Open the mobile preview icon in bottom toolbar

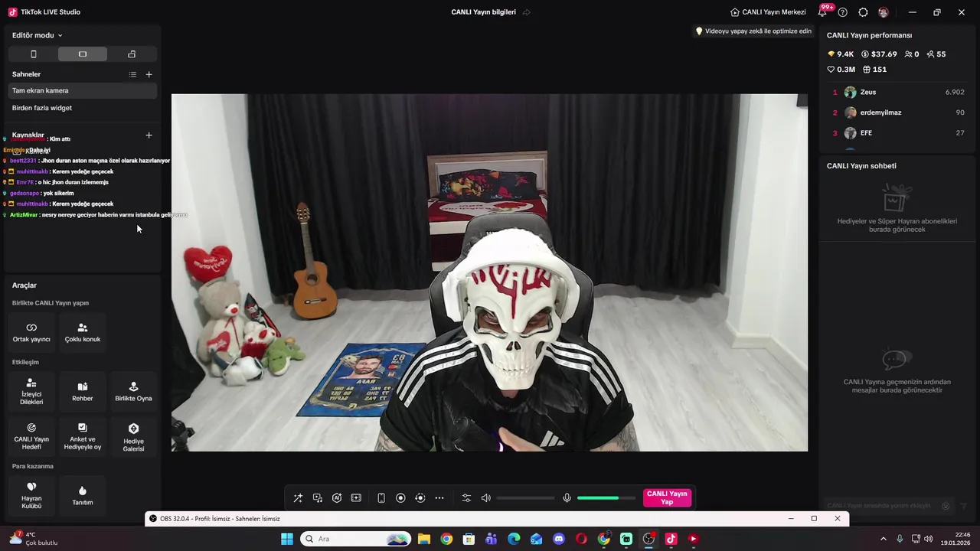(x=381, y=498)
